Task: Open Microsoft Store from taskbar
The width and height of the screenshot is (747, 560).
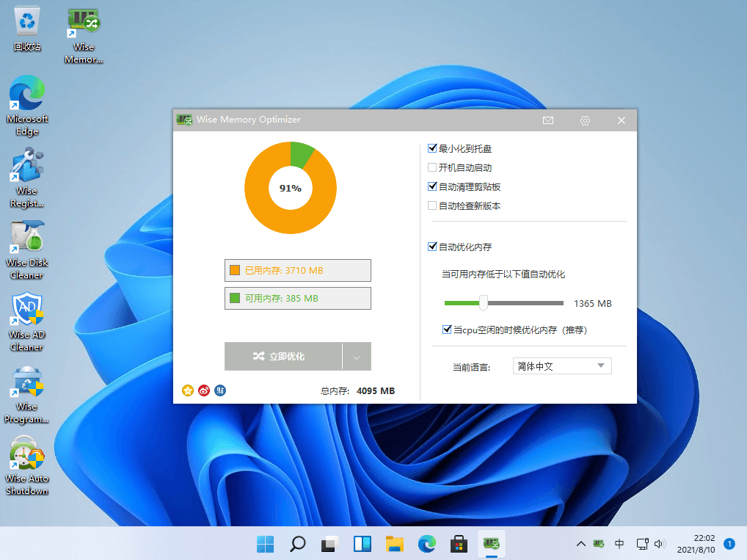Action: (459, 544)
